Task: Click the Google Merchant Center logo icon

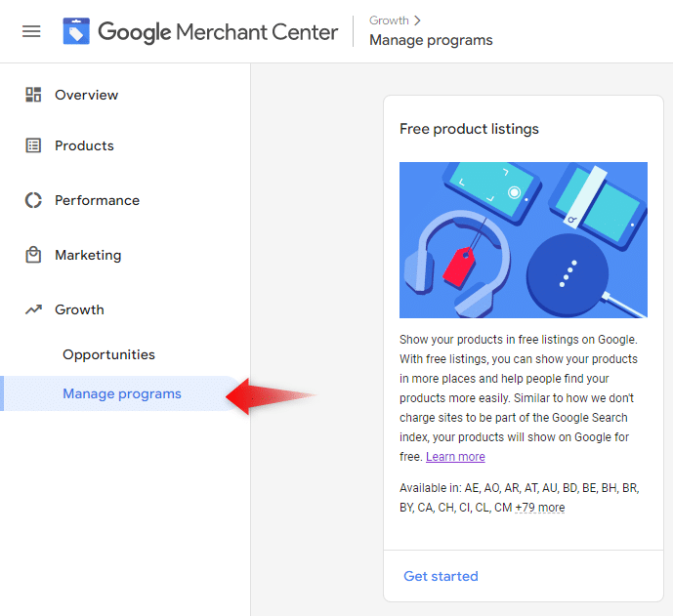Action: click(76, 31)
